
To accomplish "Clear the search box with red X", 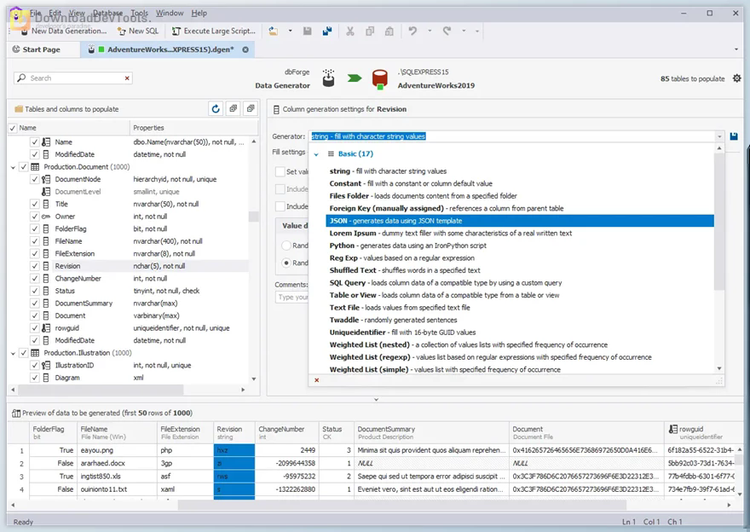I will [x=127, y=78].
